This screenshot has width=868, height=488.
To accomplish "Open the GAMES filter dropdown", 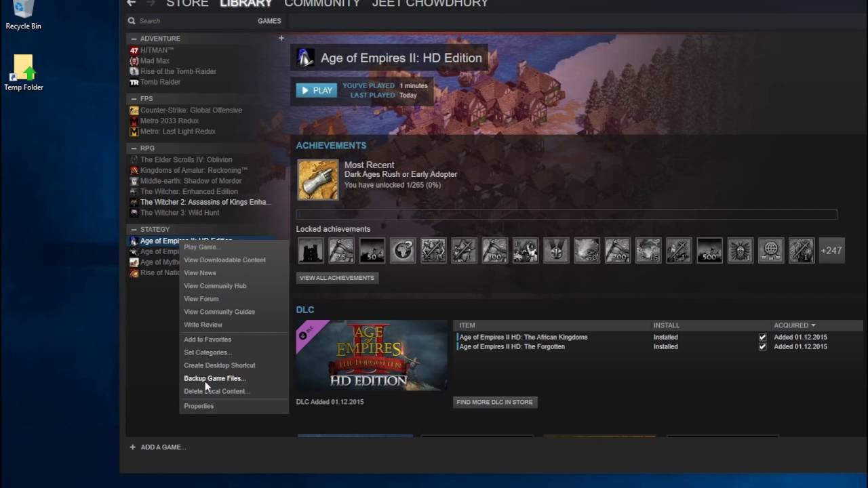I will pyautogui.click(x=269, y=21).
